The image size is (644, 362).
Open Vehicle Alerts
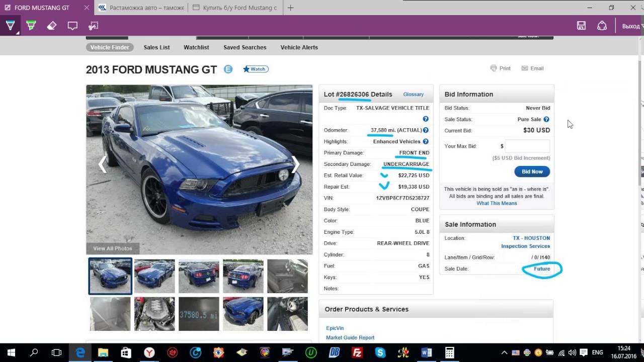point(299,47)
